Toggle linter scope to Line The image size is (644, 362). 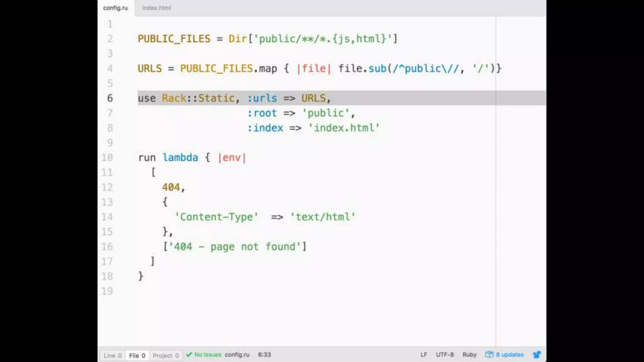(113, 355)
